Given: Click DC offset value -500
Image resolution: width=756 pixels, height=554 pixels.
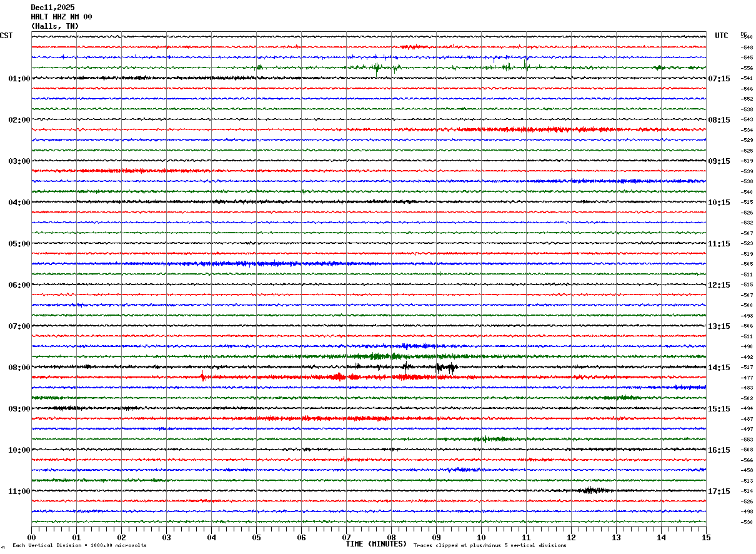Looking at the screenshot, I should 747,306.
